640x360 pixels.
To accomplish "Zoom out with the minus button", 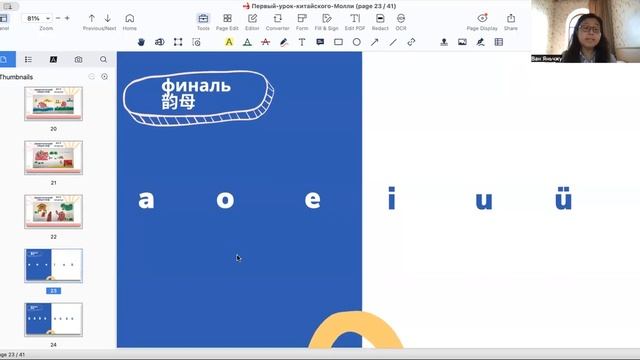I will pos(58,18).
